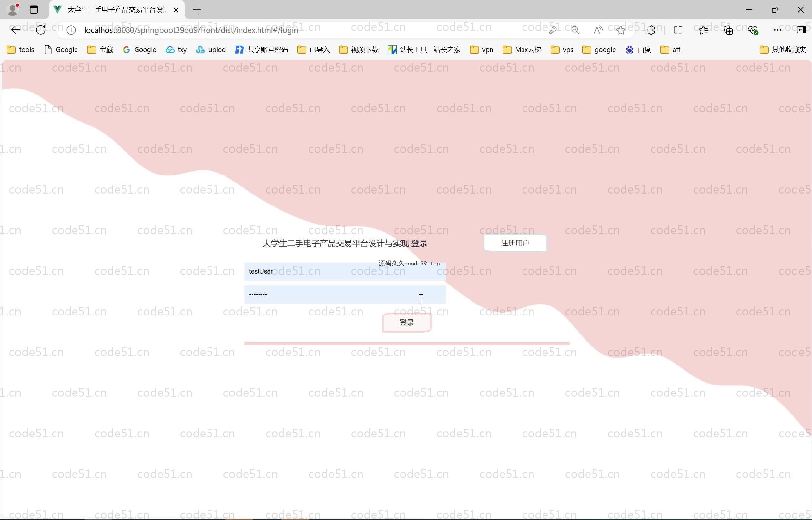Screen dimensions: 812x520
Task: Click the browser Back arrow
Action: pos(15,30)
